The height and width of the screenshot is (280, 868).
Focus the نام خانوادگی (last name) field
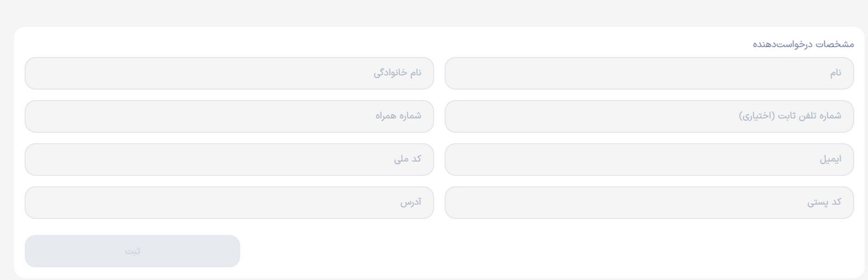[x=229, y=73]
